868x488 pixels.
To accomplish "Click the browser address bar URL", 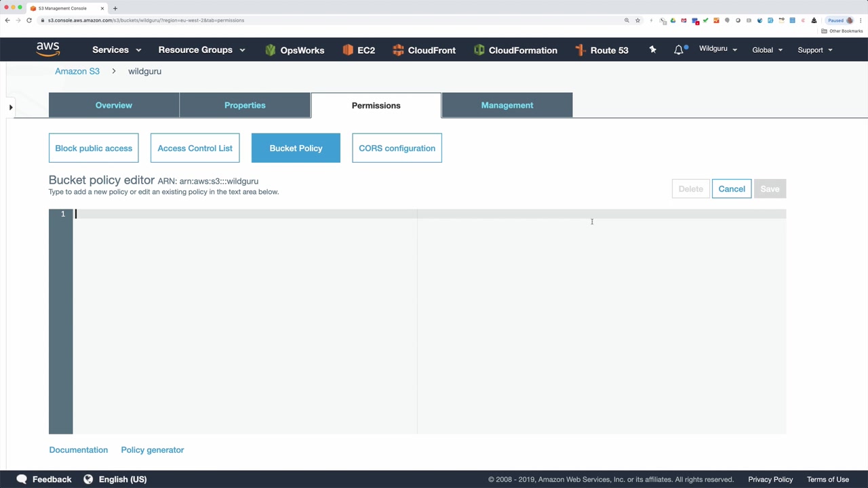I will [x=146, y=20].
